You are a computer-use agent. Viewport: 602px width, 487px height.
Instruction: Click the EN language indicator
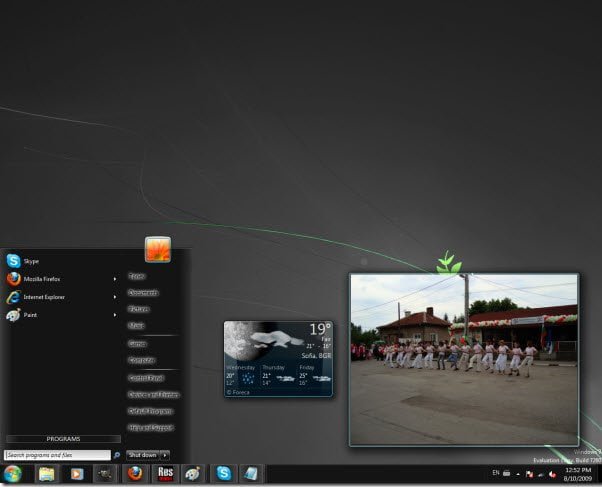pos(496,473)
